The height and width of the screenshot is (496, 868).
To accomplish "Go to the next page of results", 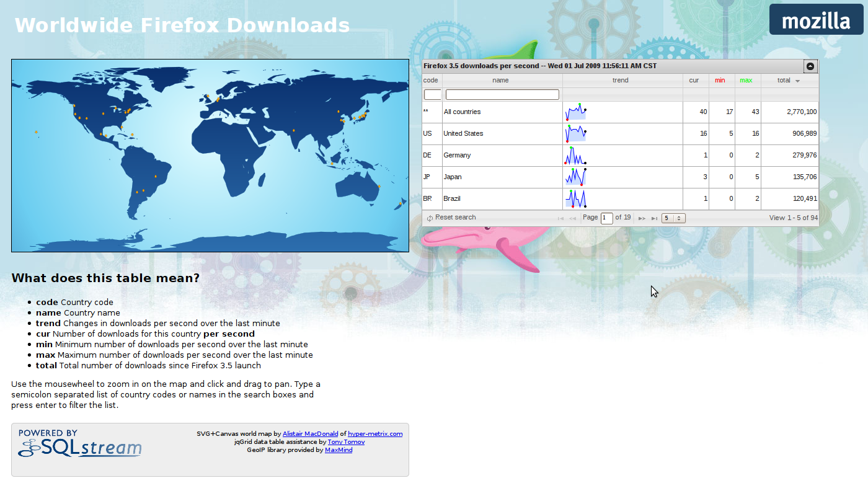I will click(642, 218).
